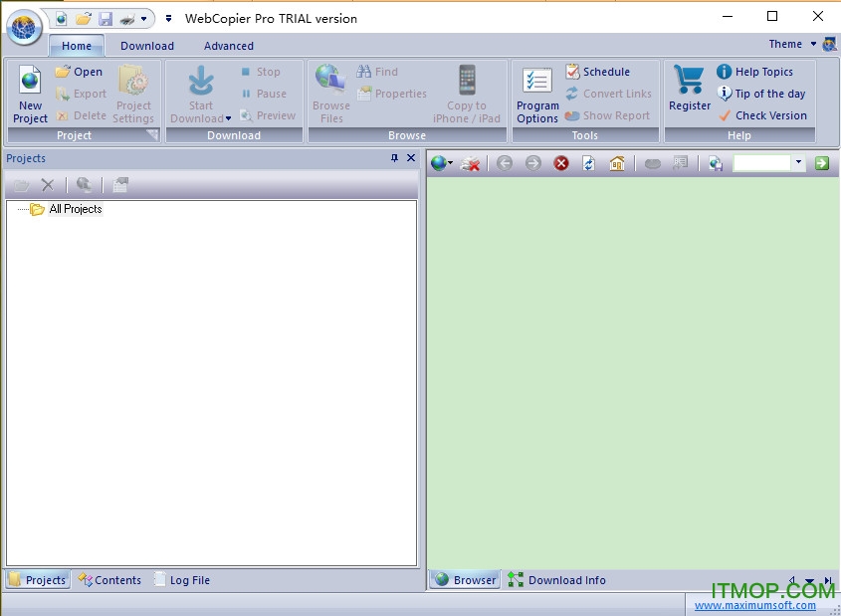
Task: Select the Contents bottom tab
Action: click(109, 579)
